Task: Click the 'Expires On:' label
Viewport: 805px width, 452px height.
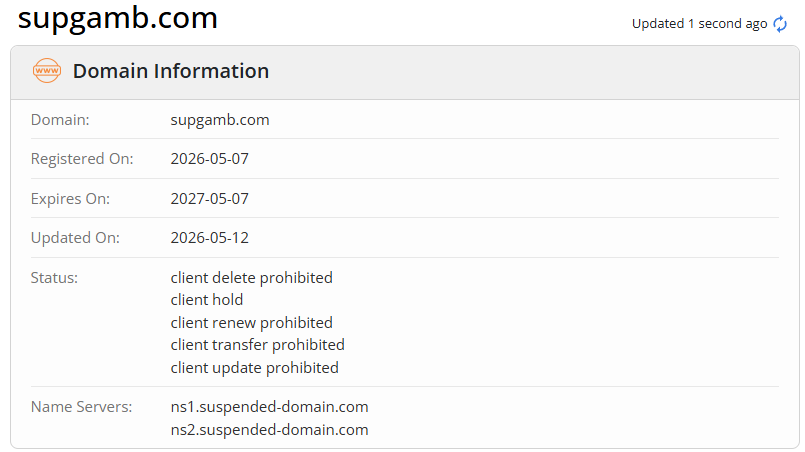Action: (x=70, y=199)
